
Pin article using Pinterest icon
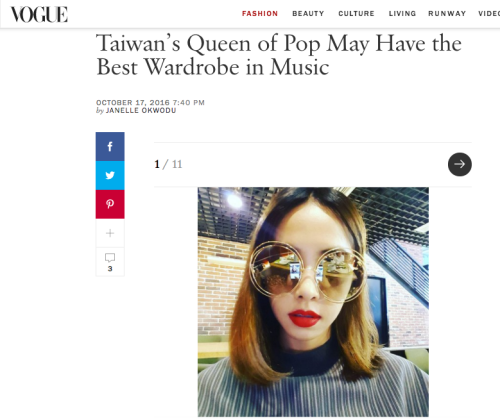110,204
